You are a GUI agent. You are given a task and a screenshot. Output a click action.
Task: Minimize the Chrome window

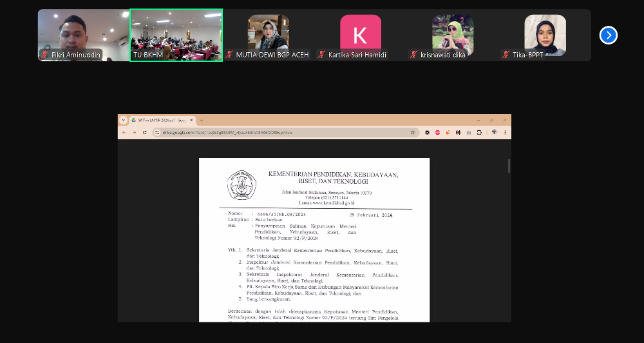478,120
